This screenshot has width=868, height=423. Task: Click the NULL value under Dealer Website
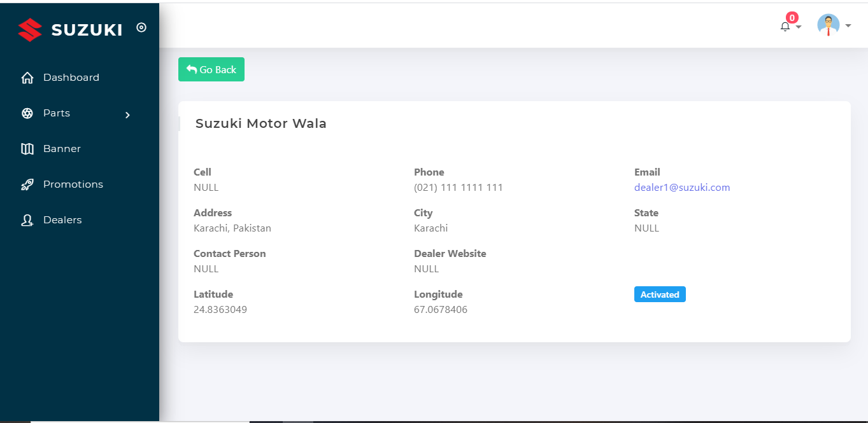427,269
